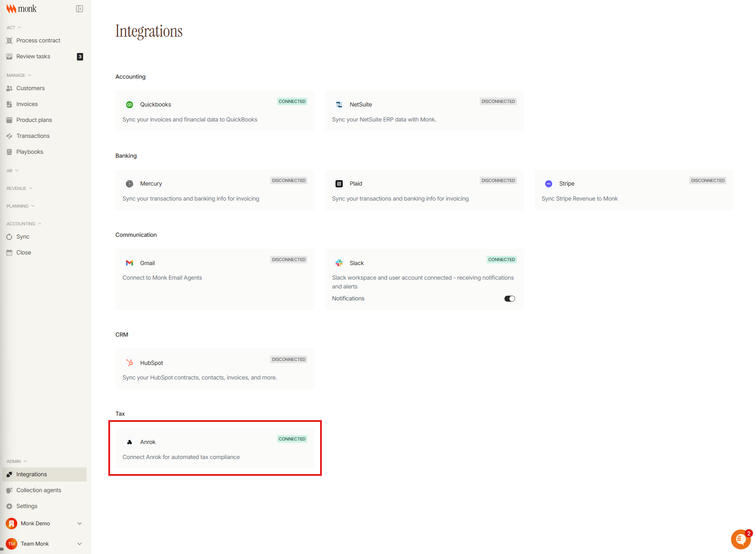Open the chat support bubble

pos(741,539)
